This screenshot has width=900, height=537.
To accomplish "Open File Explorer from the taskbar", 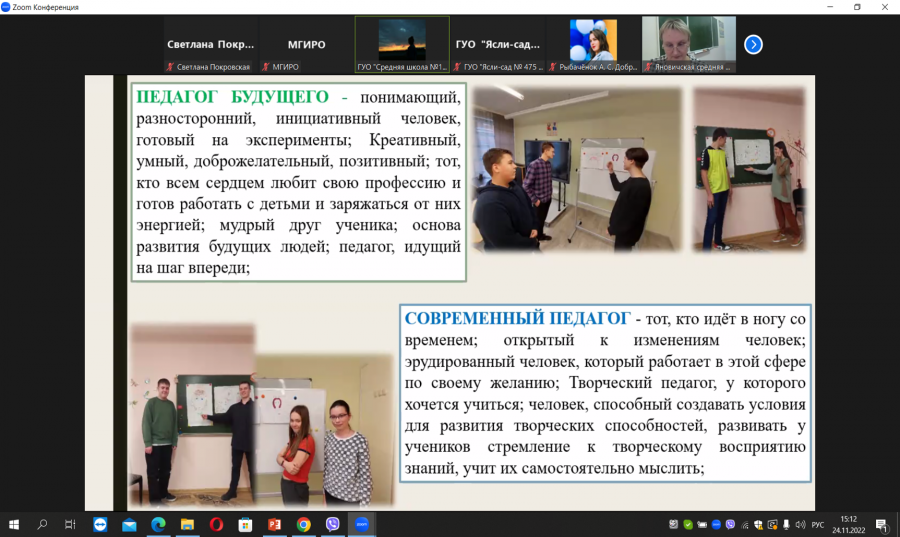I will [x=187, y=524].
